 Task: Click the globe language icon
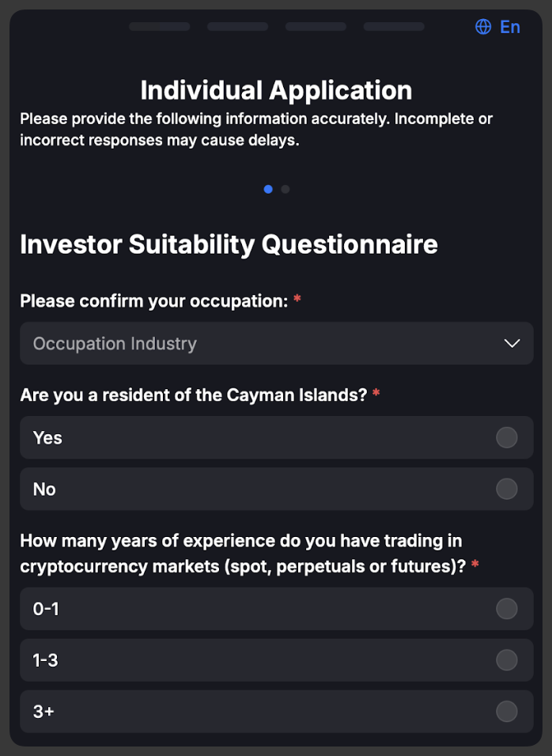pyautogui.click(x=483, y=27)
